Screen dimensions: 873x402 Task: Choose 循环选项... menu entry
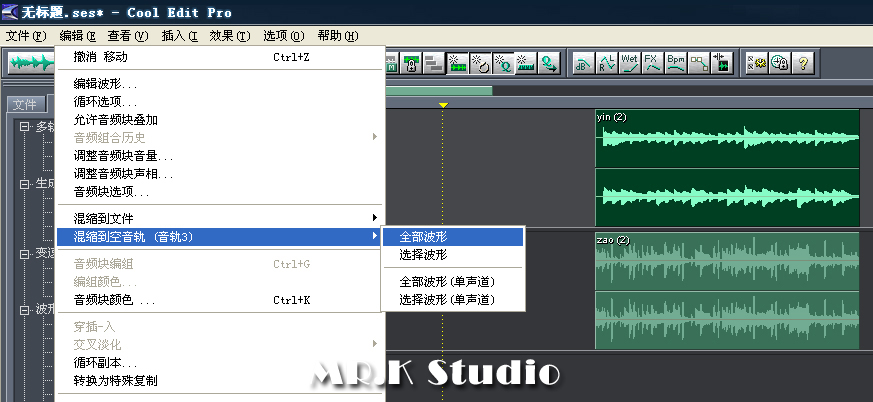tap(220, 102)
